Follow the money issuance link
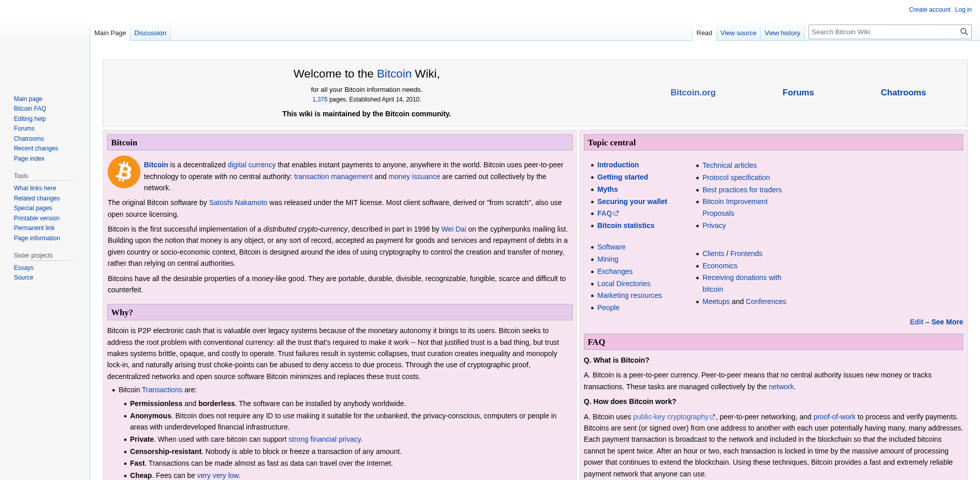 [x=414, y=176]
